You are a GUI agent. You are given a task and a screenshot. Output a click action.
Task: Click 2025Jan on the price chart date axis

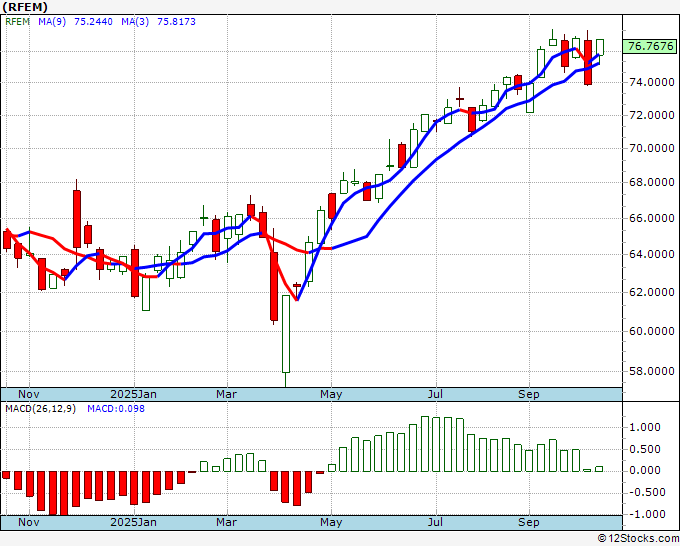[x=134, y=394]
